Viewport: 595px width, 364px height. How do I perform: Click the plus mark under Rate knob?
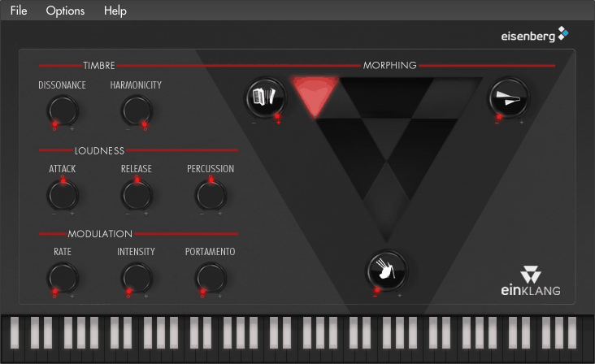tap(72, 296)
